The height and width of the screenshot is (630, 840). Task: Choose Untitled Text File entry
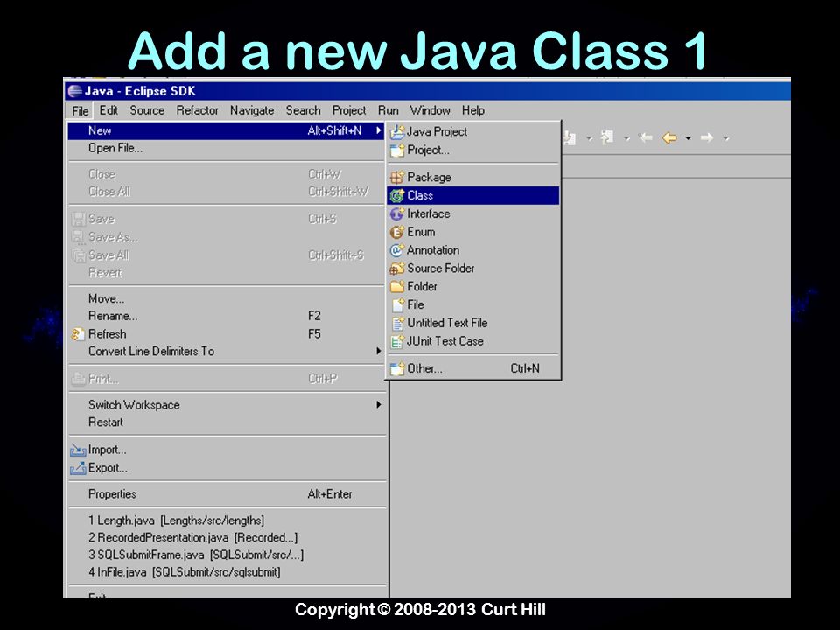point(473,323)
